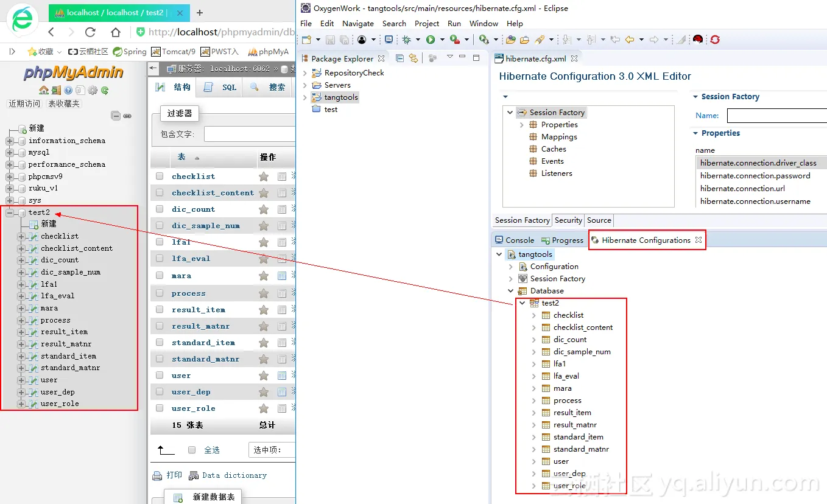
Task: Collapse all in Package Explorer
Action: 400,58
